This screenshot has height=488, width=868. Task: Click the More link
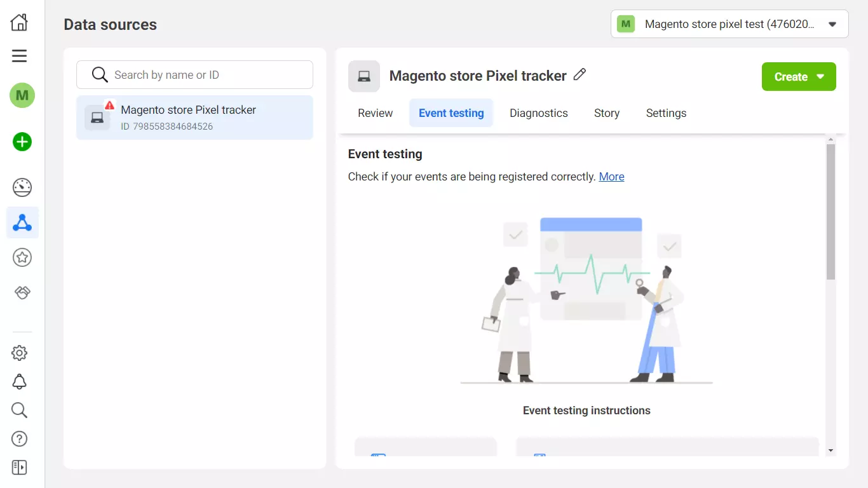[611, 177]
